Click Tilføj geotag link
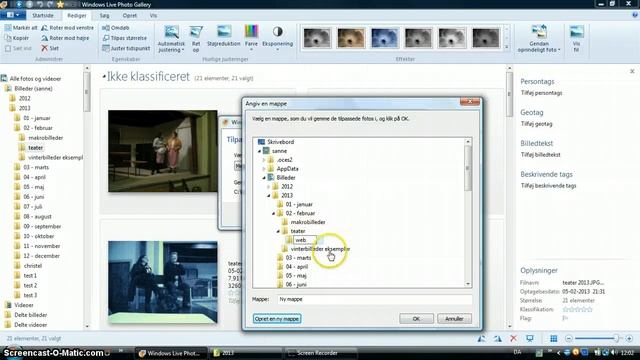640x360 pixels. [536, 124]
